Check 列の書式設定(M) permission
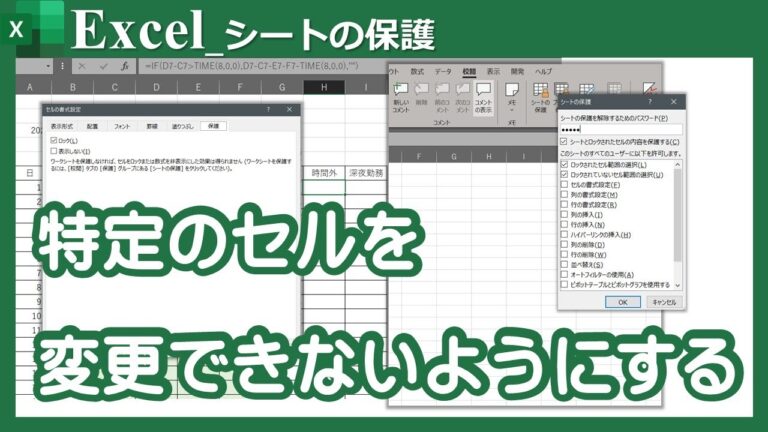 [x=564, y=194]
